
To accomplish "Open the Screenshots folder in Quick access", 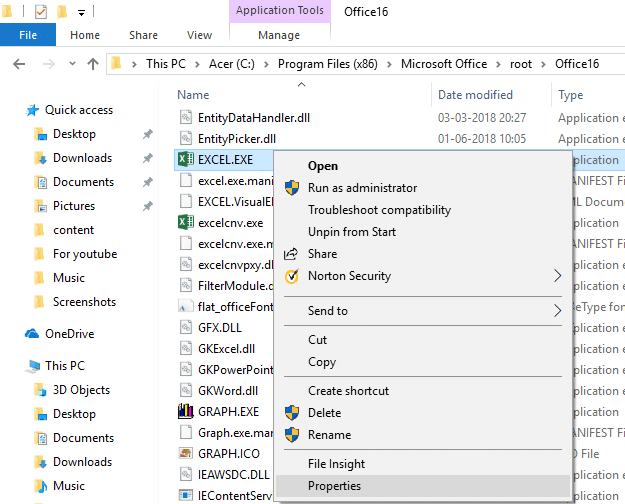I will 85,302.
